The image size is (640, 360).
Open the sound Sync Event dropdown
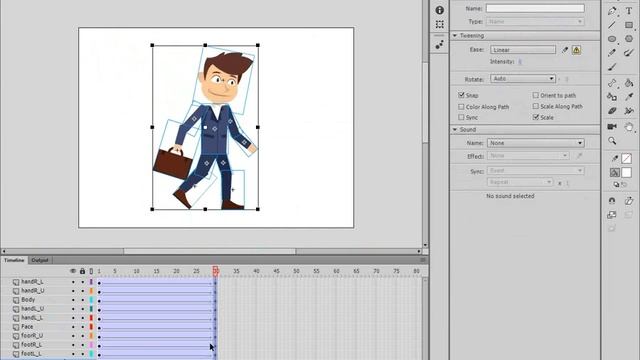536,171
